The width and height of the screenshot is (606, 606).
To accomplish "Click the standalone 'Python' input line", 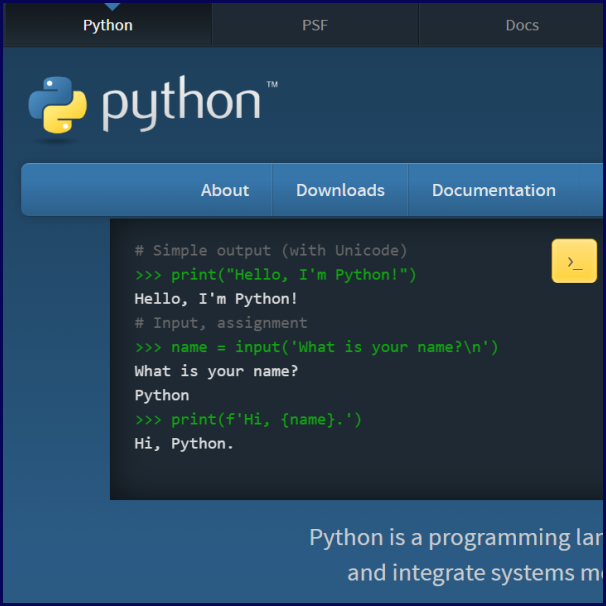I will [162, 395].
